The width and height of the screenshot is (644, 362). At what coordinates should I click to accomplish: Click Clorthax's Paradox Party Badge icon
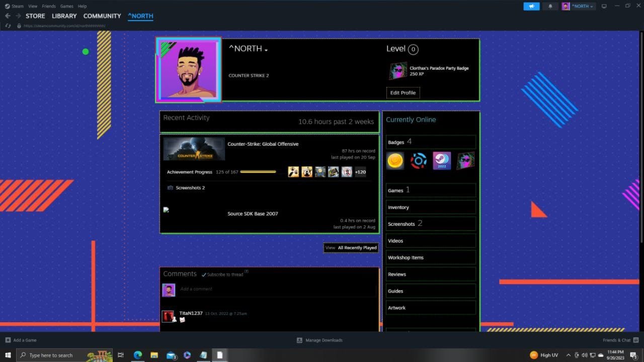(x=397, y=71)
